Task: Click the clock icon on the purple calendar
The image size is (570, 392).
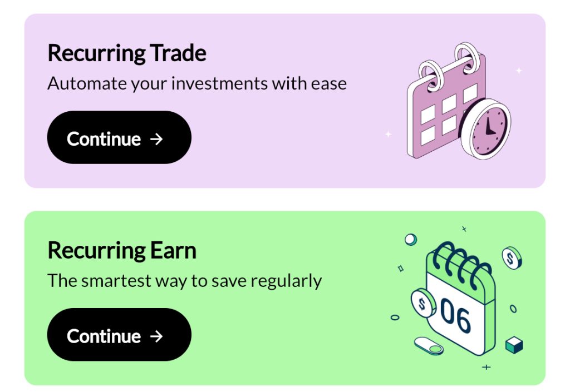Action: click(x=489, y=128)
